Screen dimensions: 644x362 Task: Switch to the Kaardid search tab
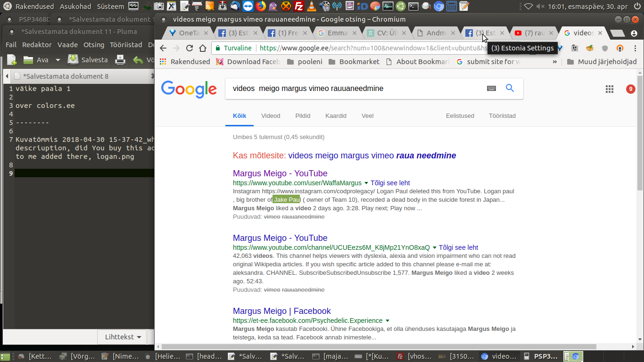336,115
